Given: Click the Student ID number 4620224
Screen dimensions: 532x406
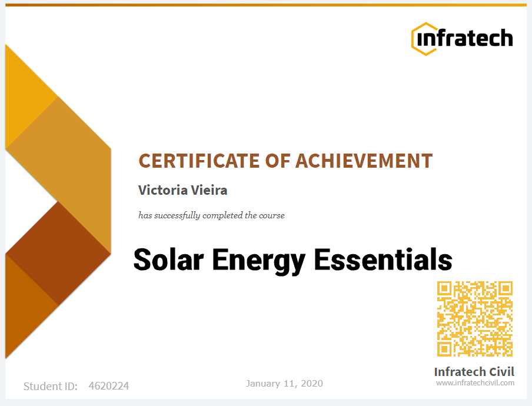Looking at the screenshot, I should tap(108, 385).
